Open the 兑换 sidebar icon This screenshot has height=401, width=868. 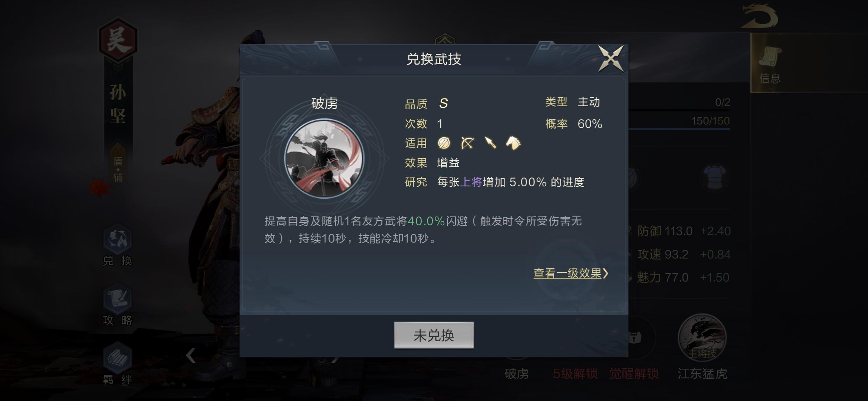coord(117,245)
